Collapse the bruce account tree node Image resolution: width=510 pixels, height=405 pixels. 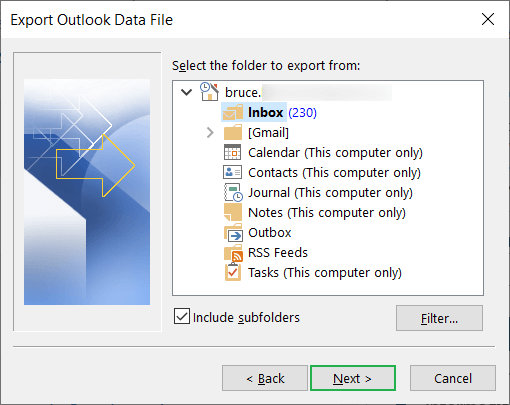pyautogui.click(x=186, y=92)
